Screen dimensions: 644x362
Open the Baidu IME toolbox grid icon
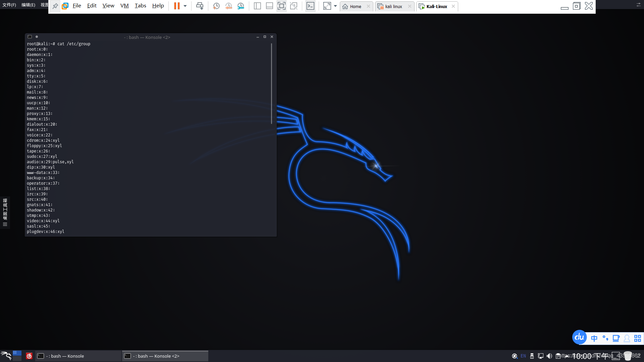click(638, 339)
